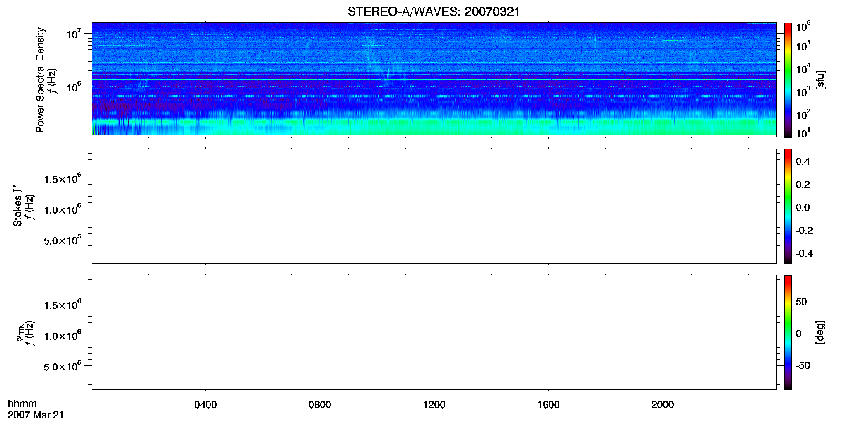Click the "hhmm" time format label
868x447 pixels.
click(x=22, y=404)
